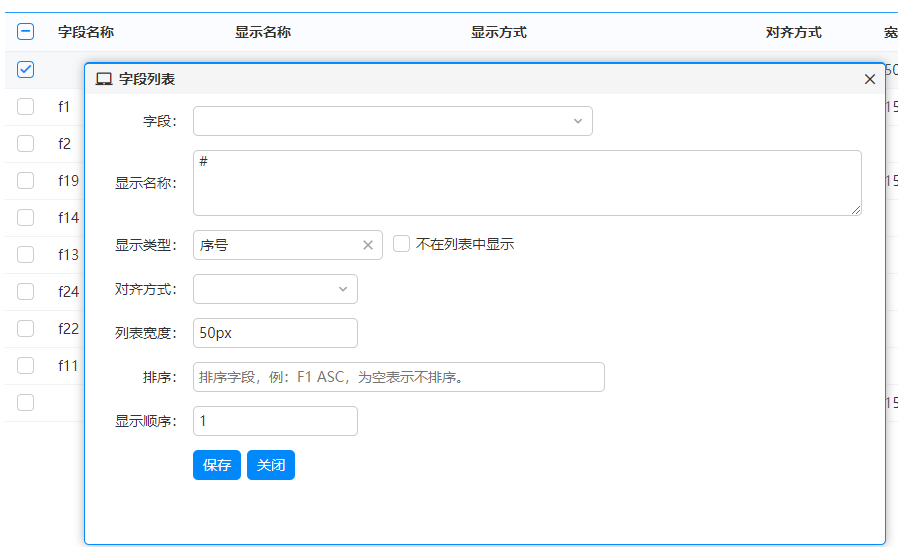Viewport: 898px width, 547px height.
Task: Close the 字段列表 dialog with X
Action: [x=869, y=79]
